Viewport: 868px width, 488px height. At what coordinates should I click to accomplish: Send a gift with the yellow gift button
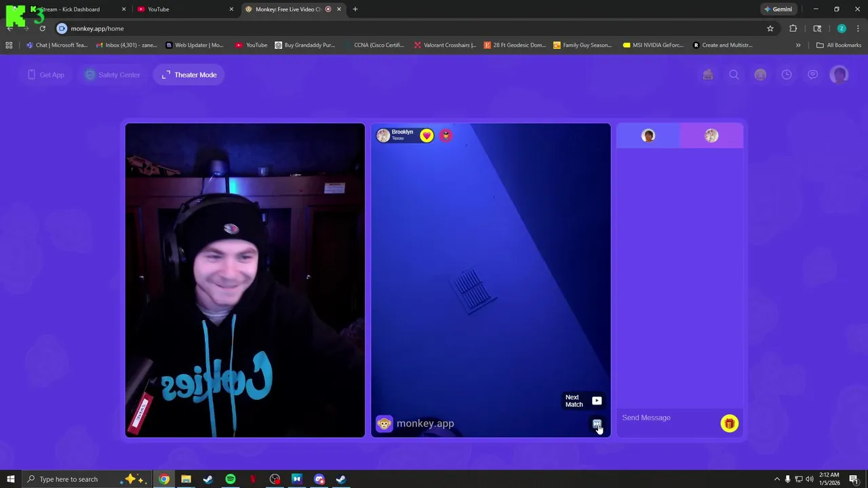click(729, 424)
